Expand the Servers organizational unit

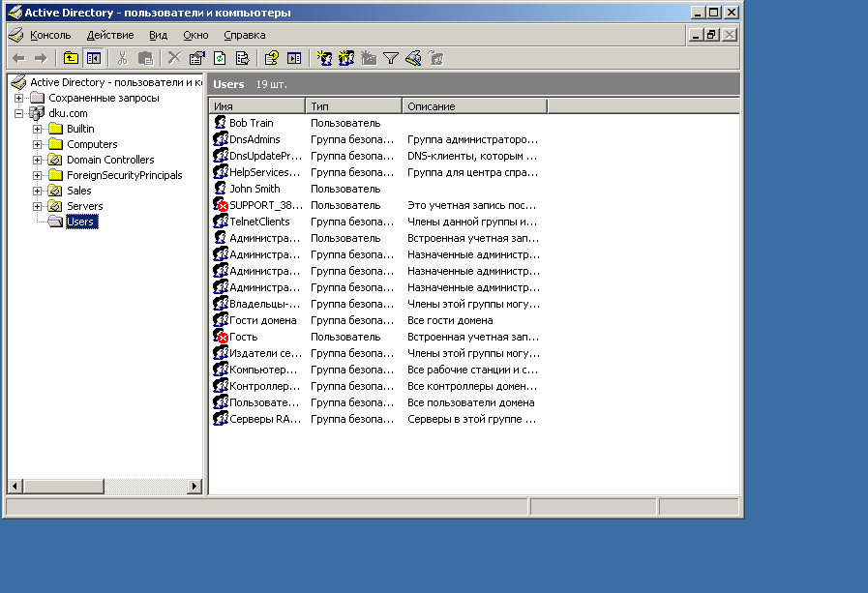point(37,206)
